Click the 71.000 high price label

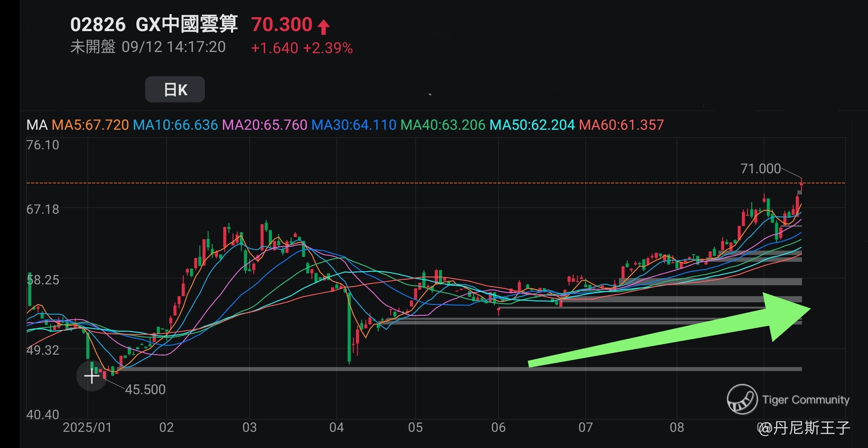(x=761, y=169)
